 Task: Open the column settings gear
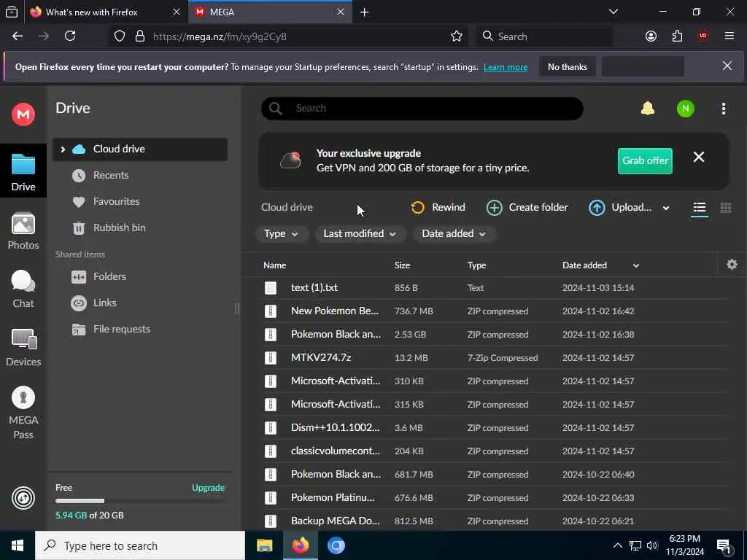pyautogui.click(x=732, y=264)
